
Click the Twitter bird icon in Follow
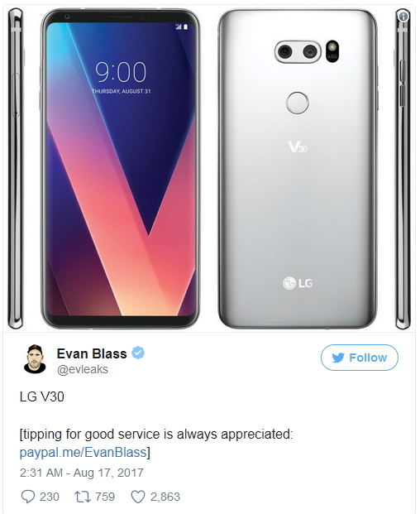pos(338,358)
